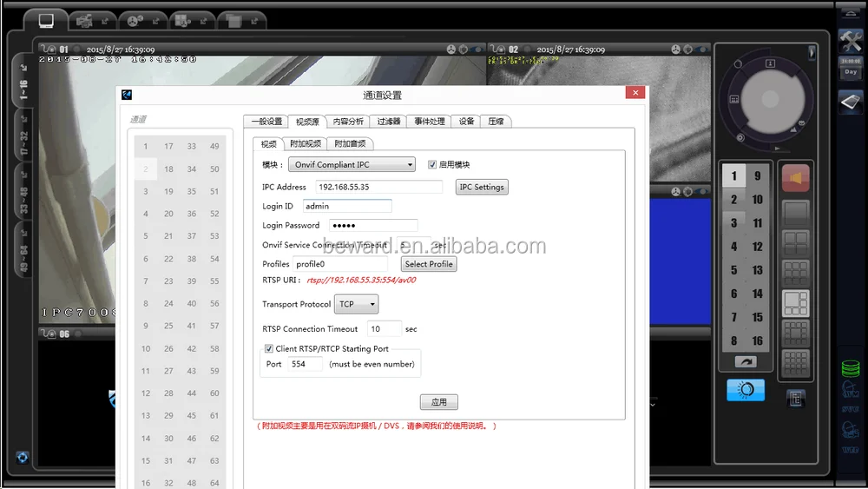
Task: Click the Profiles text field
Action: click(340, 264)
